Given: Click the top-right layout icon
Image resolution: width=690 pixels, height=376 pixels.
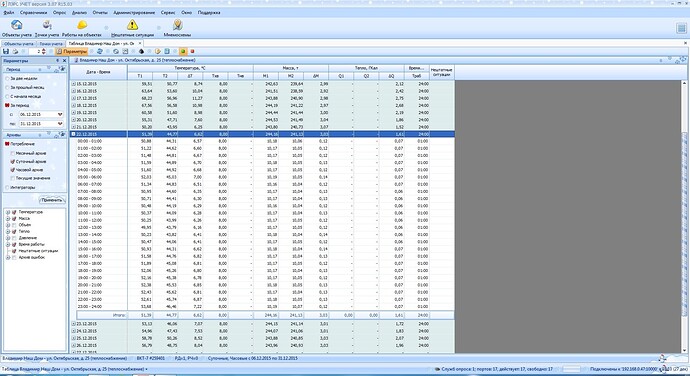Looking at the screenshot, I should 681,28.
